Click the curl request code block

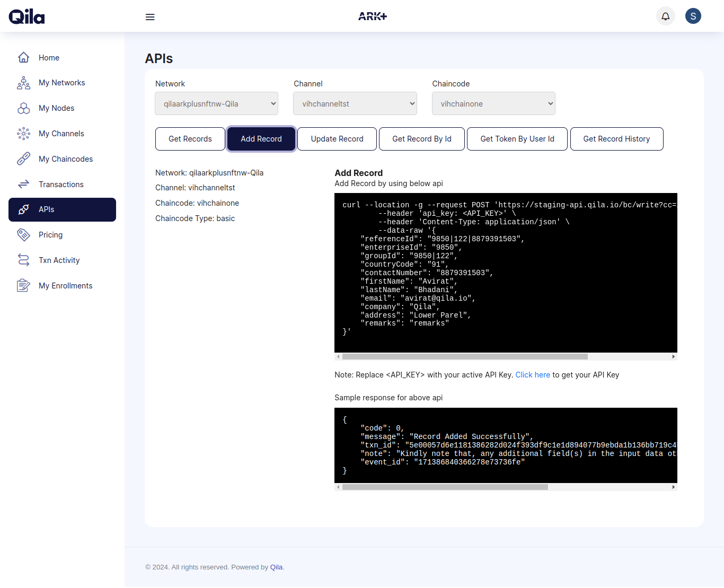pyautogui.click(x=506, y=273)
